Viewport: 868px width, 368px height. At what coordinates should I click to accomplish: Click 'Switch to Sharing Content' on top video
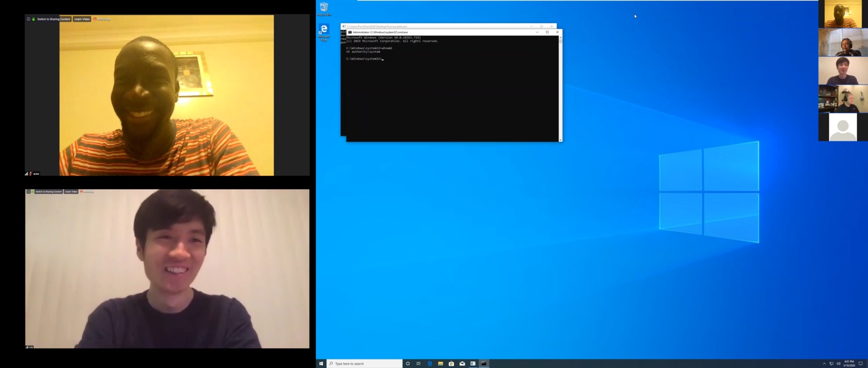point(54,19)
